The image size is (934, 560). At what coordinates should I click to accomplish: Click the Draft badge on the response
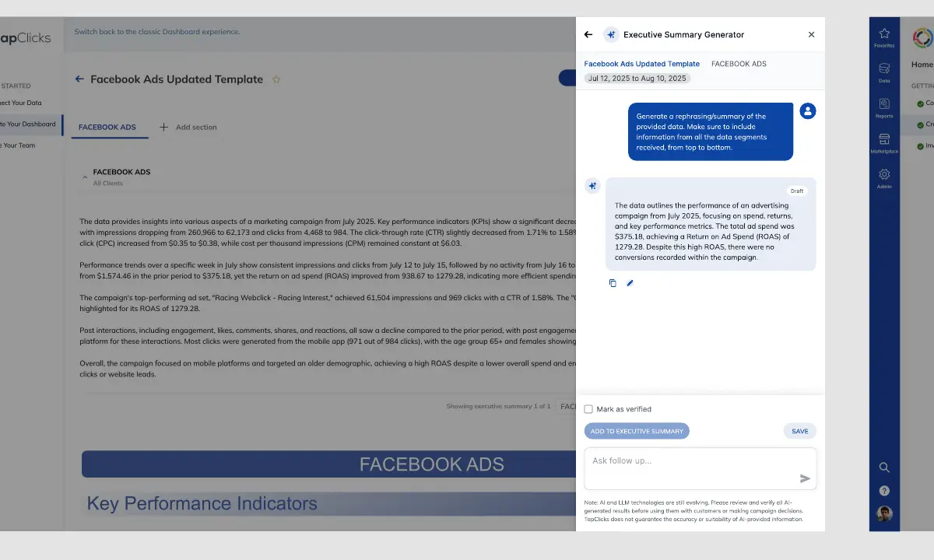796,191
